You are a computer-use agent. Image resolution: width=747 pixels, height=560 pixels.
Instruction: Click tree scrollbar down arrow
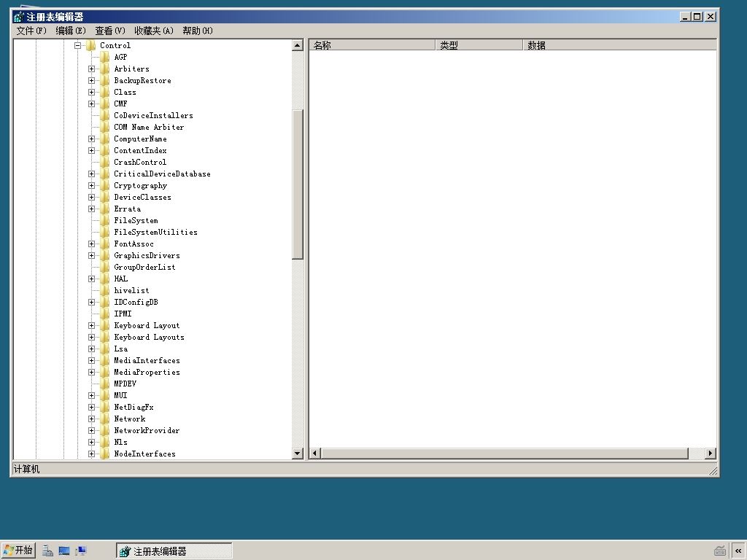(298, 454)
